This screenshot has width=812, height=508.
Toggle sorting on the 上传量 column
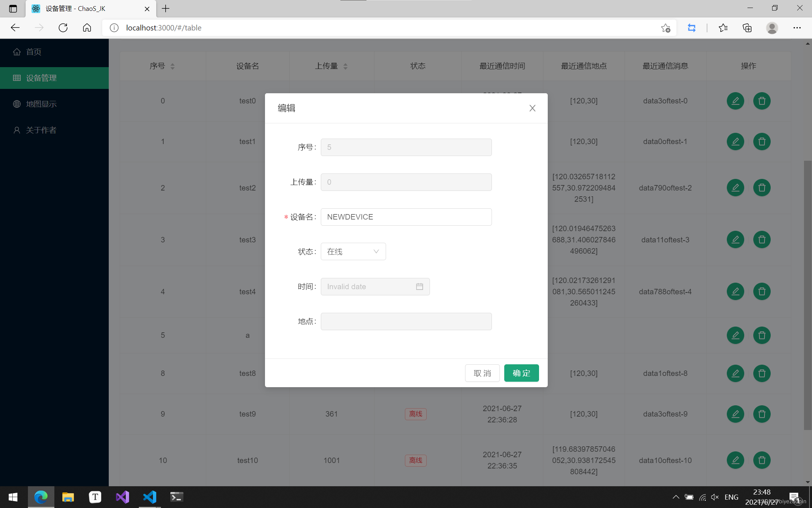coord(345,66)
